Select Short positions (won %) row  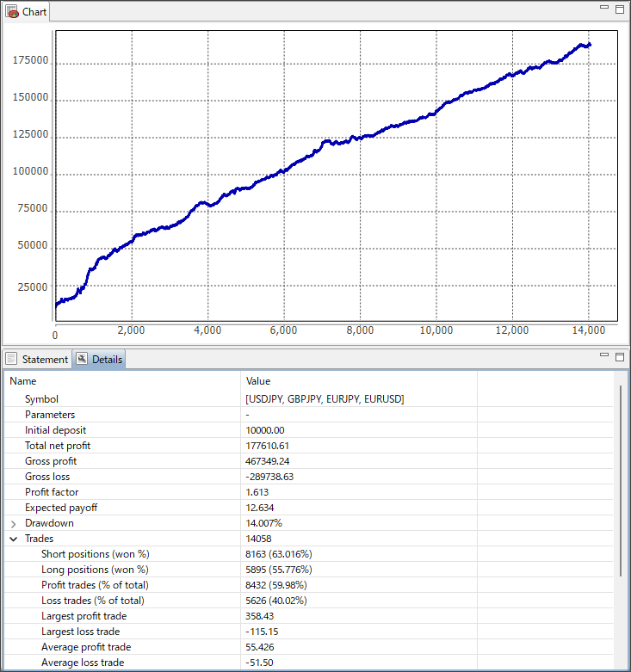pyautogui.click(x=309, y=554)
